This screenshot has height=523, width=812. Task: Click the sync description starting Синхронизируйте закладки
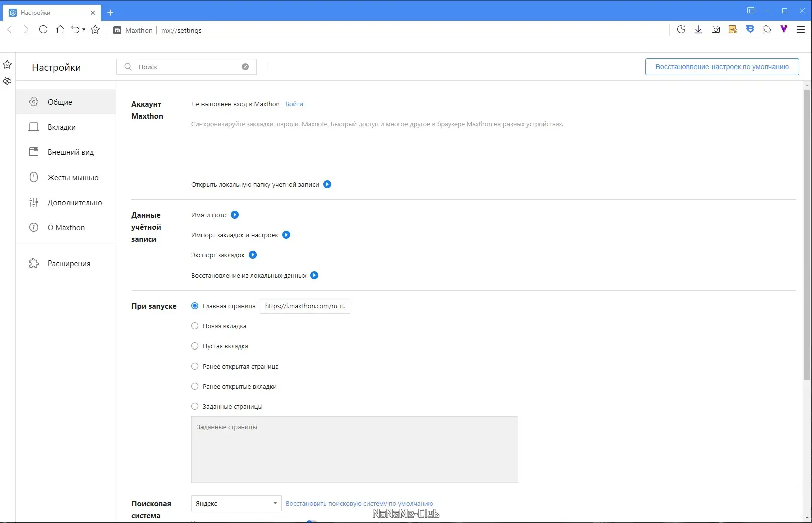[x=377, y=124]
